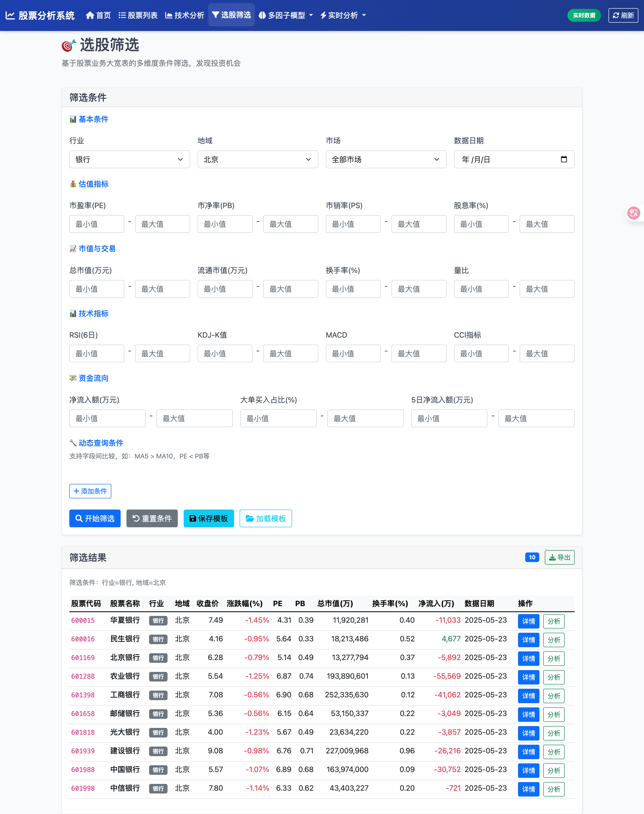Click stock code link 601398

point(83,695)
